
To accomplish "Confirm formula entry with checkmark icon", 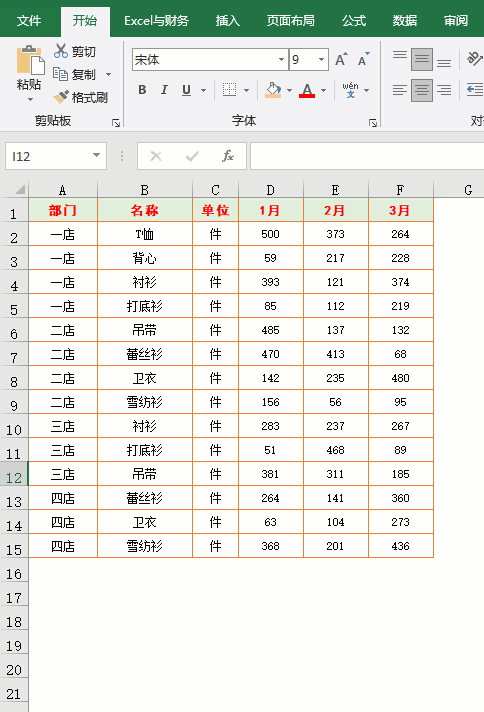I will click(x=192, y=156).
